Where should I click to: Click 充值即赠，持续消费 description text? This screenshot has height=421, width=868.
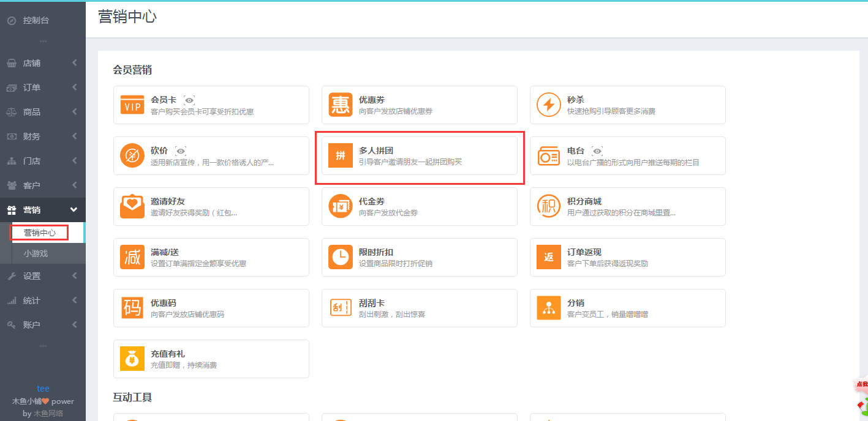[x=184, y=365]
